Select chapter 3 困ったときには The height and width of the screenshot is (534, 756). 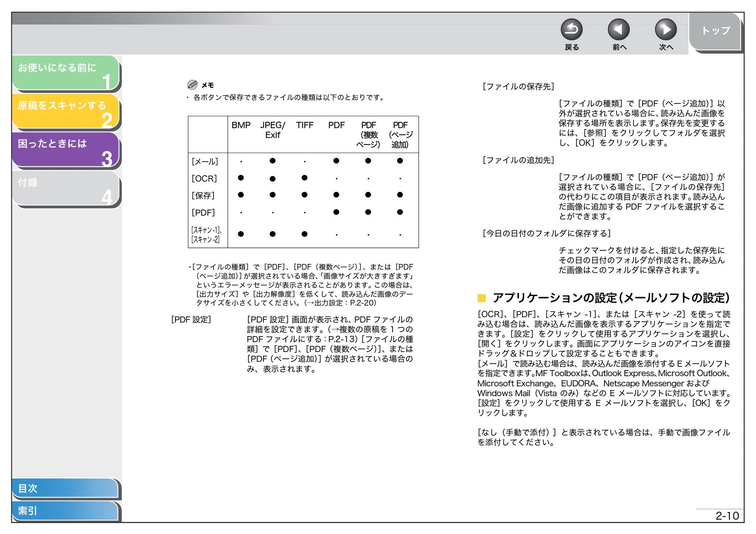(x=66, y=149)
